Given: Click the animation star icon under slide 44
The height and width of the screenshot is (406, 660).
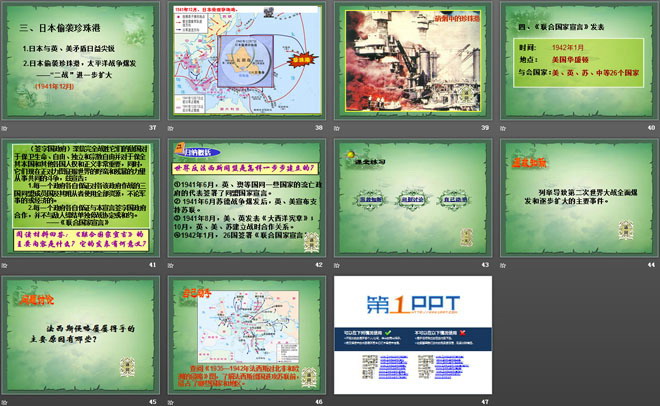Looking at the screenshot, I should click(x=503, y=265).
